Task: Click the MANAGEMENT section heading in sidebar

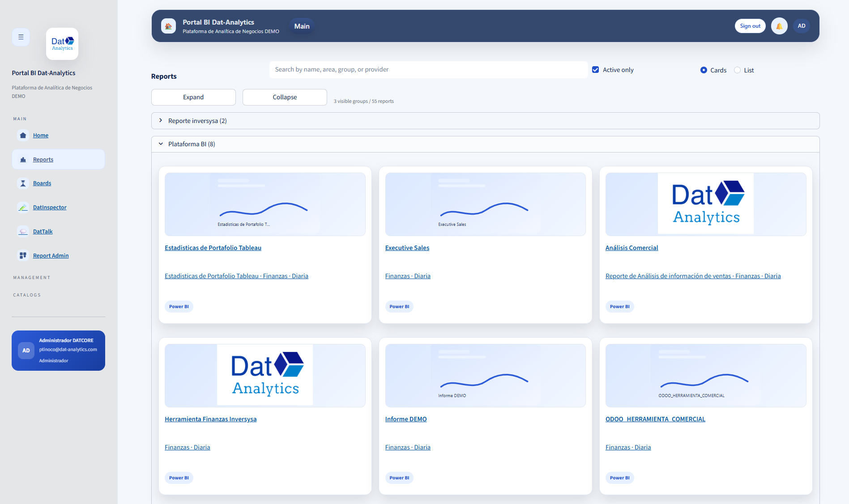Action: click(x=32, y=278)
